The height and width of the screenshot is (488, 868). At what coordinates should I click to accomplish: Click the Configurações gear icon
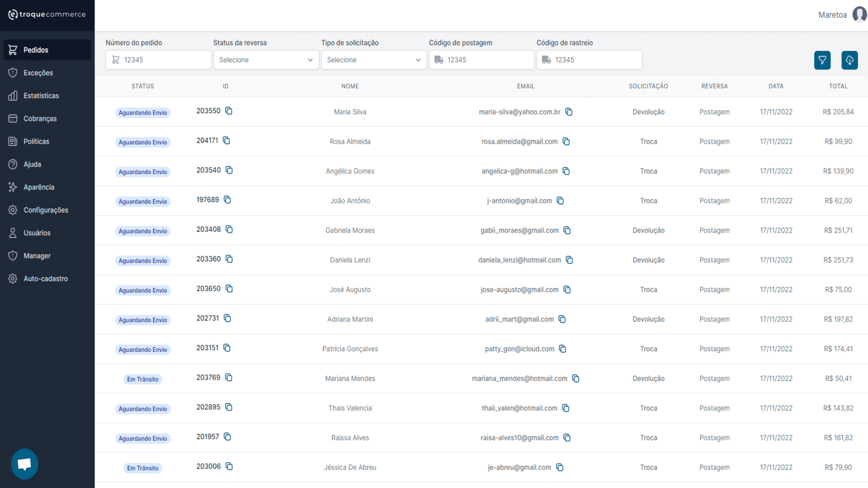12,210
